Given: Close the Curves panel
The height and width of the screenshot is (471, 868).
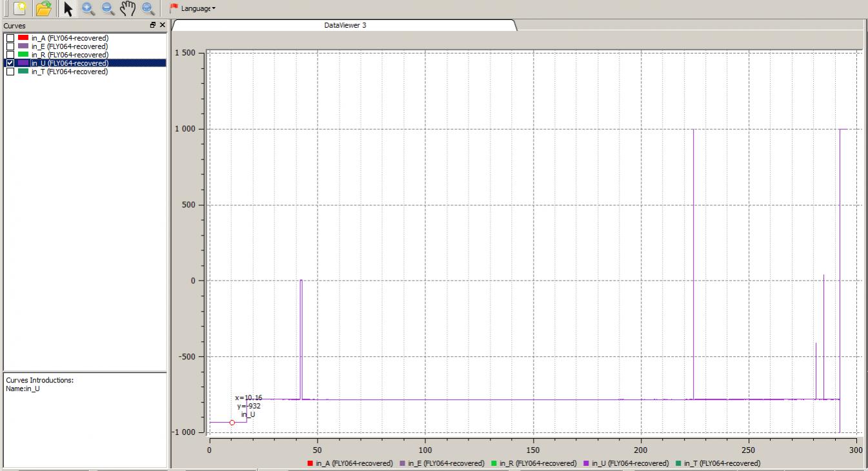Looking at the screenshot, I should 162,25.
